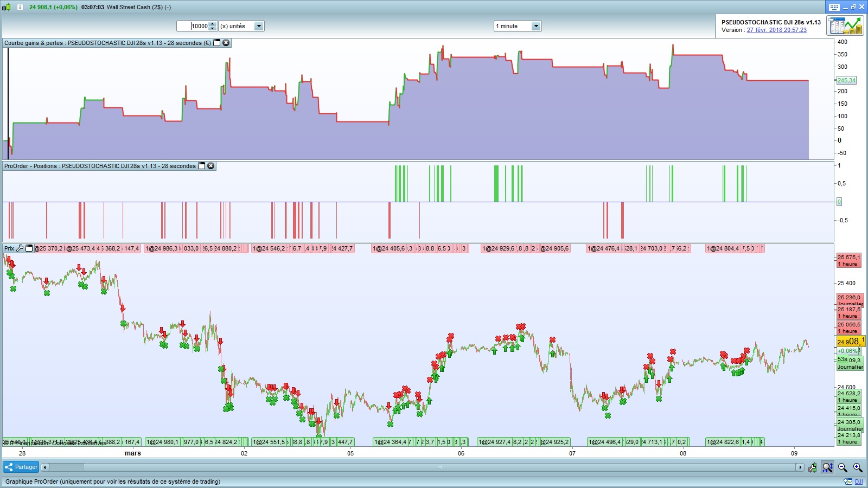The image size is (868, 488).
Task: Click the green 1@24 927,4 trade label
Action: tap(494, 442)
